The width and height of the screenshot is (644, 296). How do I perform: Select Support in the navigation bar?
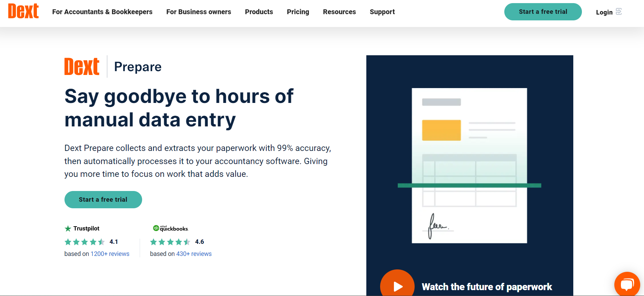382,12
